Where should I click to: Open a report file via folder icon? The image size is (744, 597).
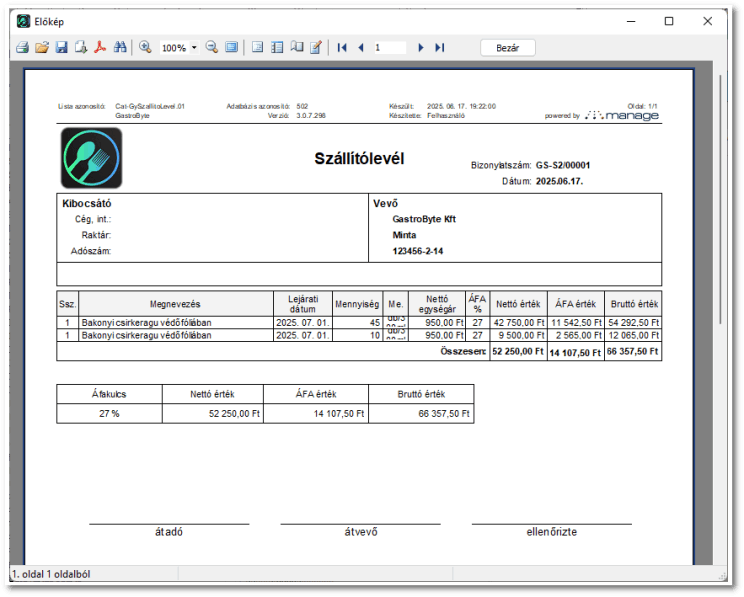(41, 47)
